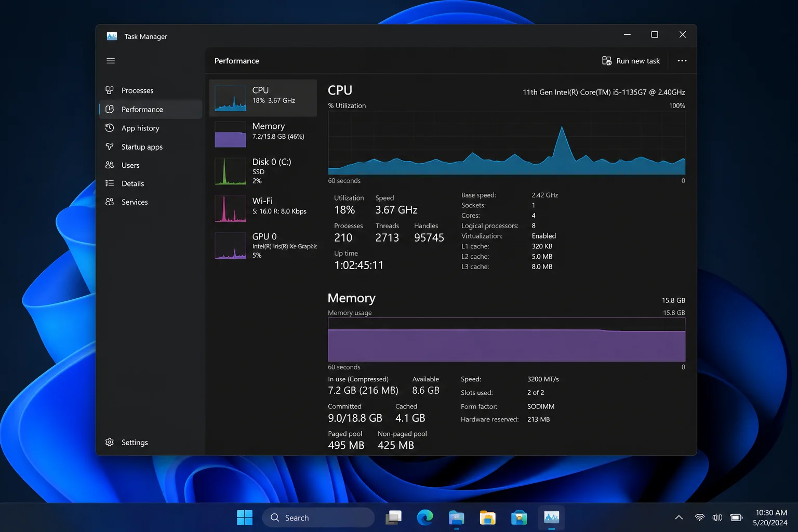798x532 pixels.
Task: Open the three-dot more options menu
Action: [682, 61]
